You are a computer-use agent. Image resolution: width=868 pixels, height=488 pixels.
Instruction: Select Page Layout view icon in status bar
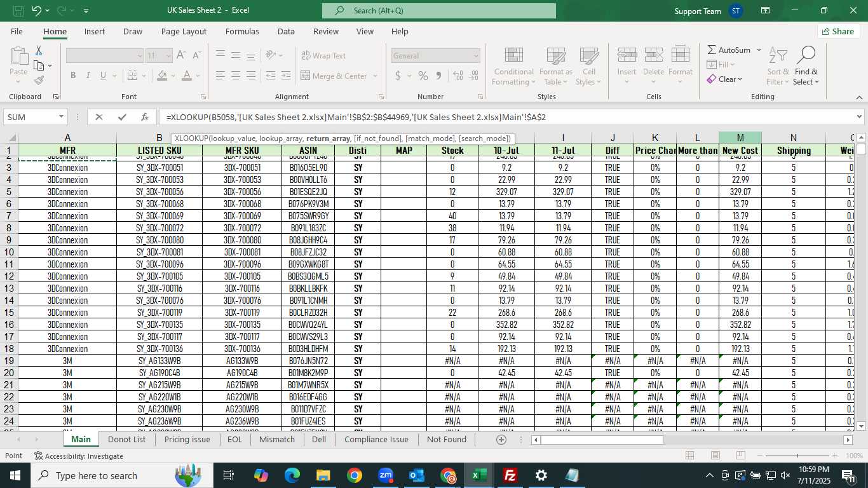pyautogui.click(x=715, y=456)
